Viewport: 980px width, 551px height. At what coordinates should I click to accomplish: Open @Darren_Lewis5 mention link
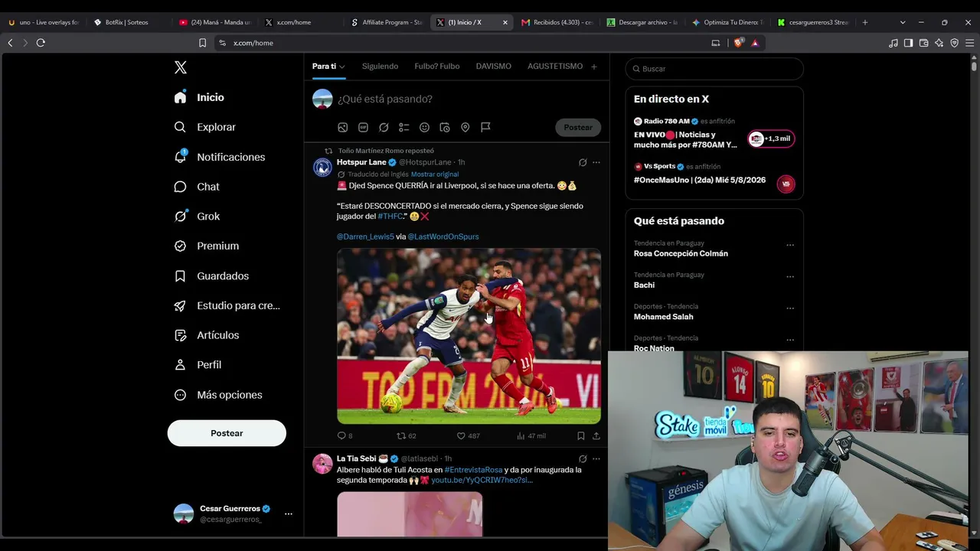pos(365,236)
